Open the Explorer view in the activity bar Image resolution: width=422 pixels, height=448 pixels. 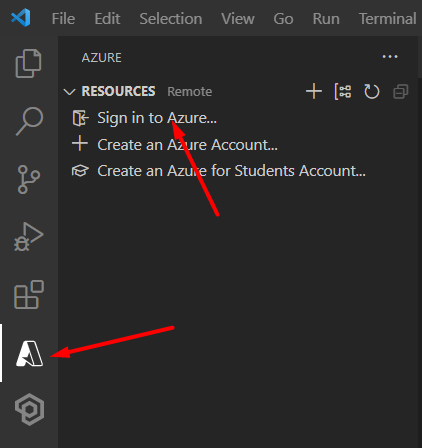coord(29,63)
